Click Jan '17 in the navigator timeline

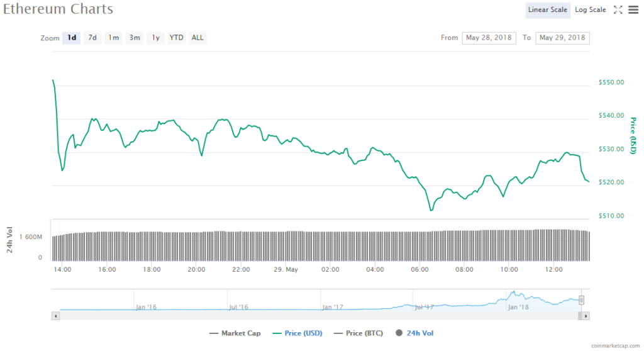(333, 307)
